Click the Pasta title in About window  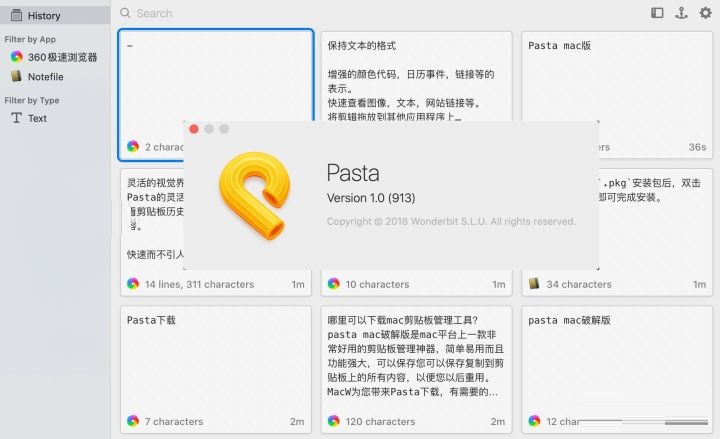(x=353, y=173)
